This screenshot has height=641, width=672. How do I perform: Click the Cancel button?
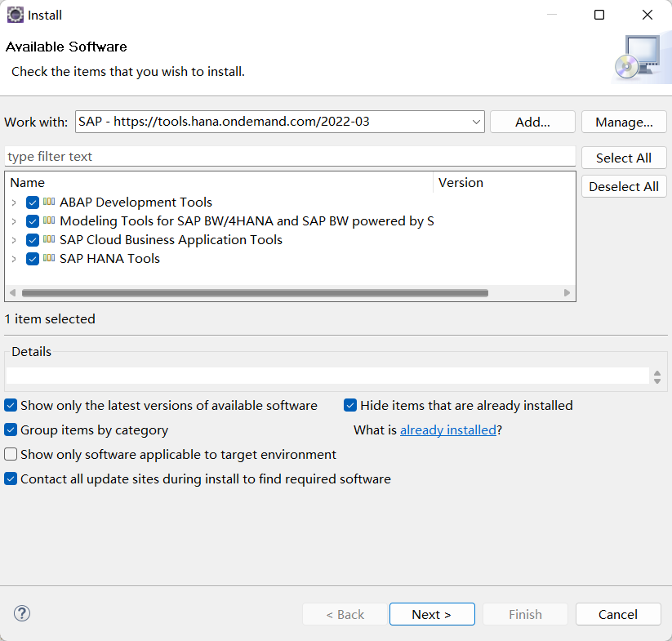[x=618, y=614]
